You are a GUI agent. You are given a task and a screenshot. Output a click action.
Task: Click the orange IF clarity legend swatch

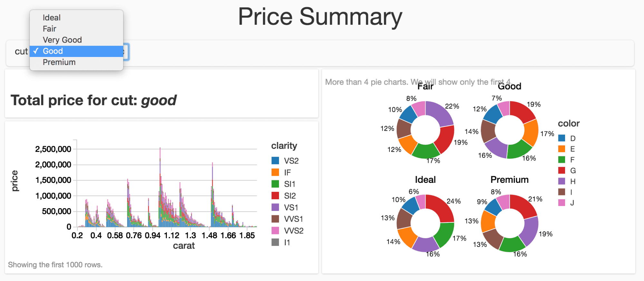[x=275, y=172]
